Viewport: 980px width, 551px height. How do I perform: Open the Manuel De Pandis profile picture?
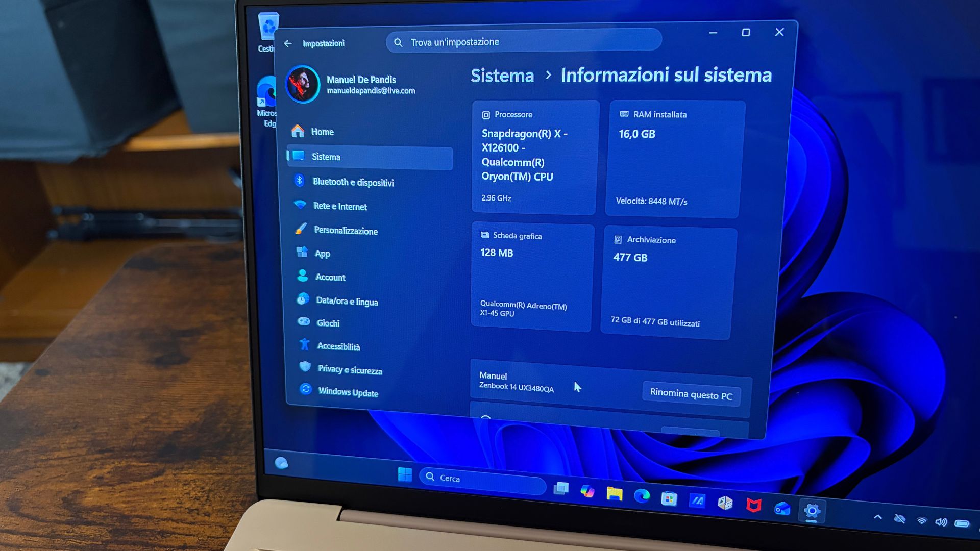pos(303,84)
